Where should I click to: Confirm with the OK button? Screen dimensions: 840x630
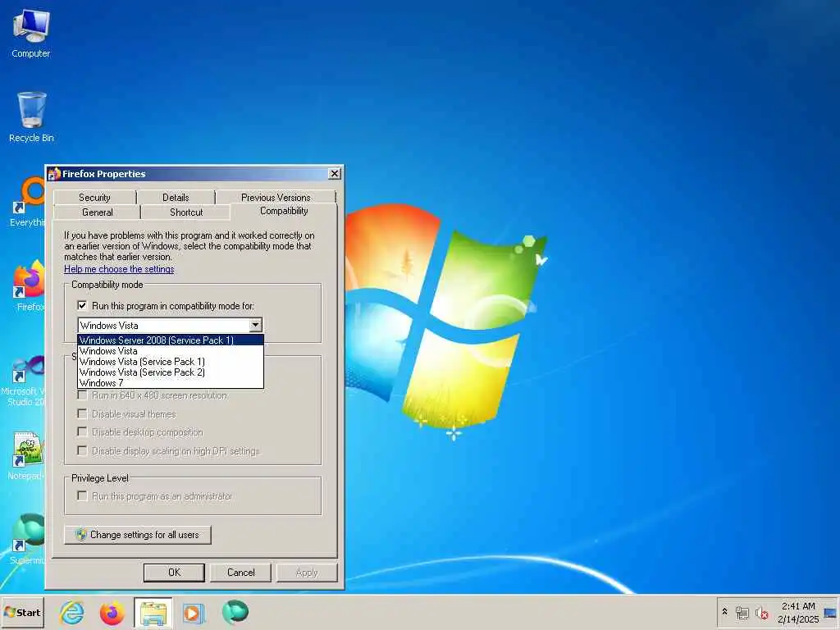coord(174,572)
